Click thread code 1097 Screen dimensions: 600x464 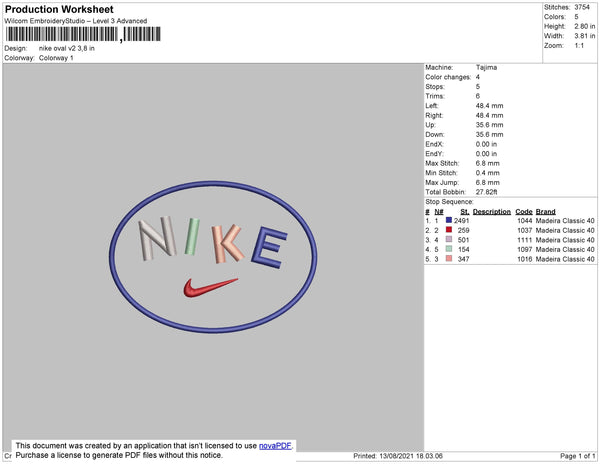click(525, 249)
